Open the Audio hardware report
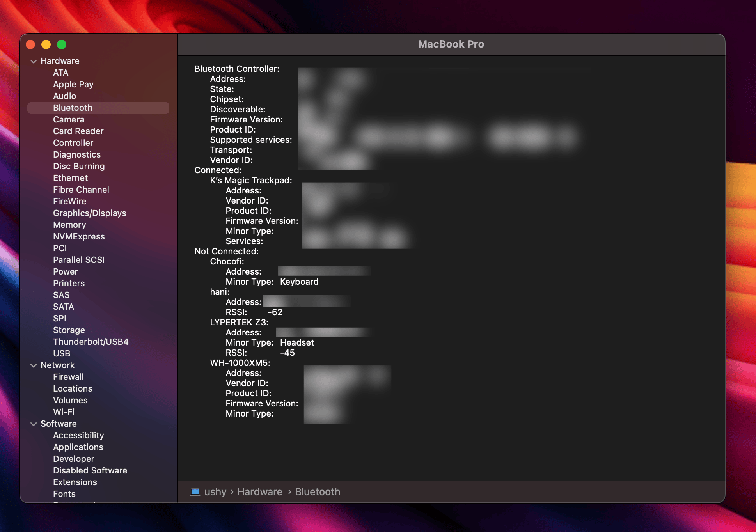The image size is (756, 532). pyautogui.click(x=65, y=96)
